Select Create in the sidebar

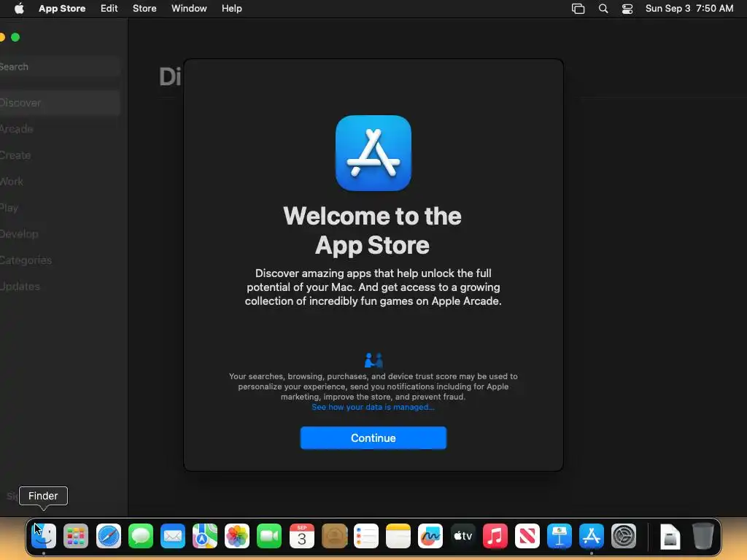pos(60,155)
